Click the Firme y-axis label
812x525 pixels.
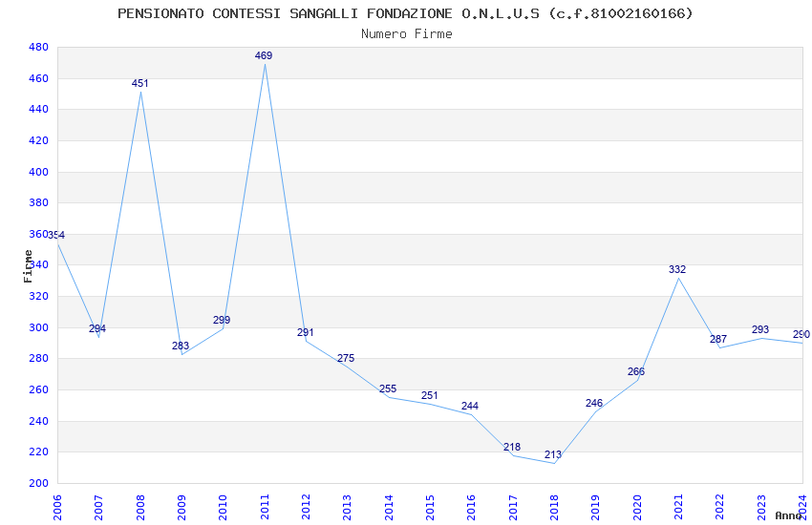tap(29, 266)
